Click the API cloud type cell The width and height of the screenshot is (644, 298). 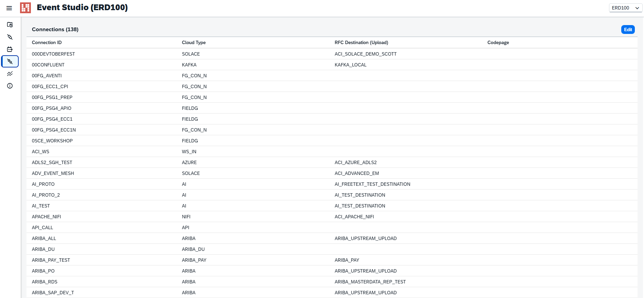point(186,227)
